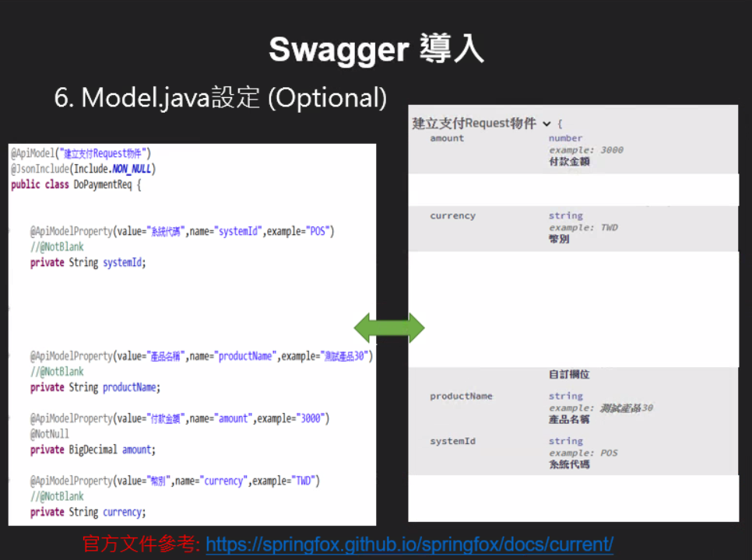Click the green double-headed arrow icon
The image size is (752, 560).
click(388, 327)
